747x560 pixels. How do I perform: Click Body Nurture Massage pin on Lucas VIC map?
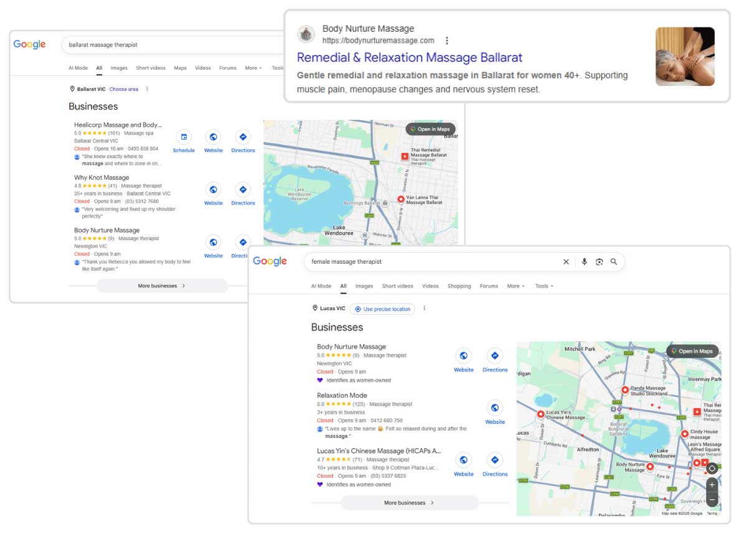pos(650,467)
